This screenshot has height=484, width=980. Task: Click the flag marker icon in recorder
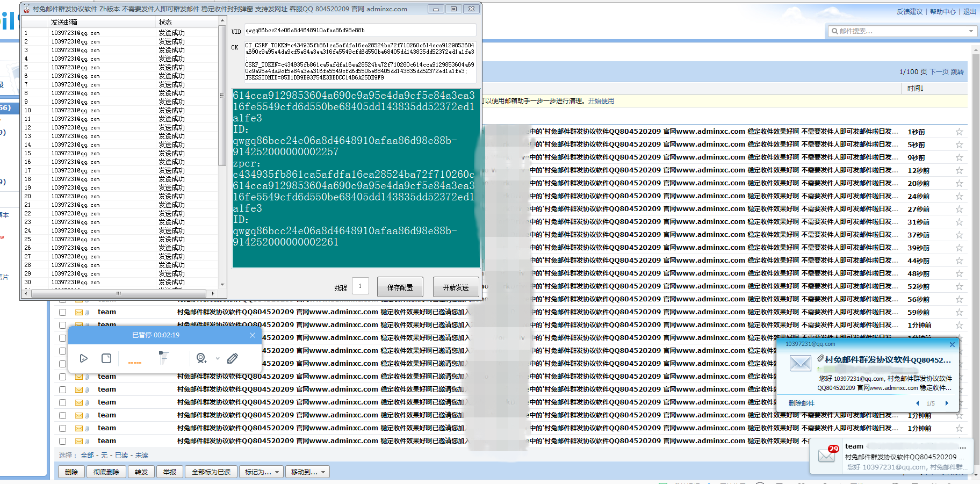pyautogui.click(x=163, y=357)
